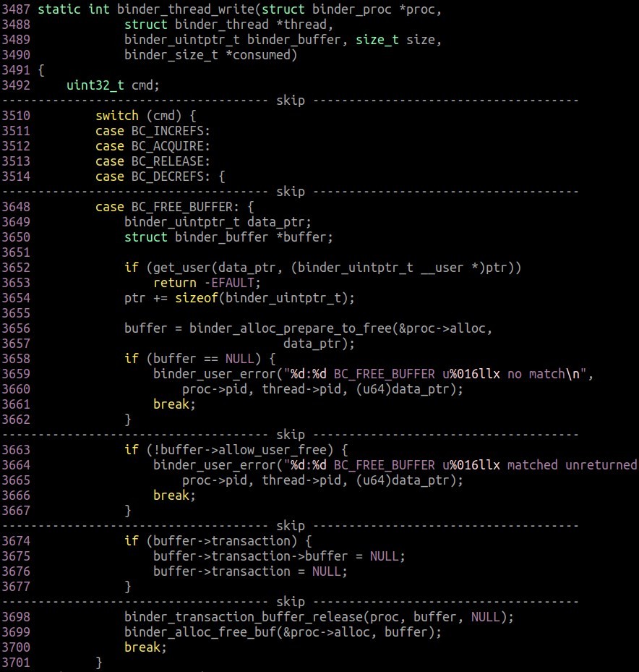Image resolution: width=639 pixels, height=672 pixels.
Task: Click the 'skip' marker above line 3674
Action: (x=291, y=526)
